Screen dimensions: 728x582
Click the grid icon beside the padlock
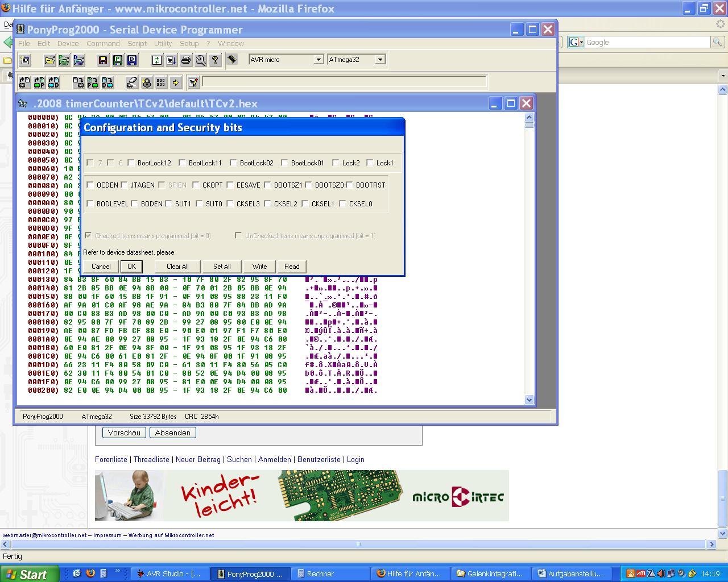click(x=161, y=83)
